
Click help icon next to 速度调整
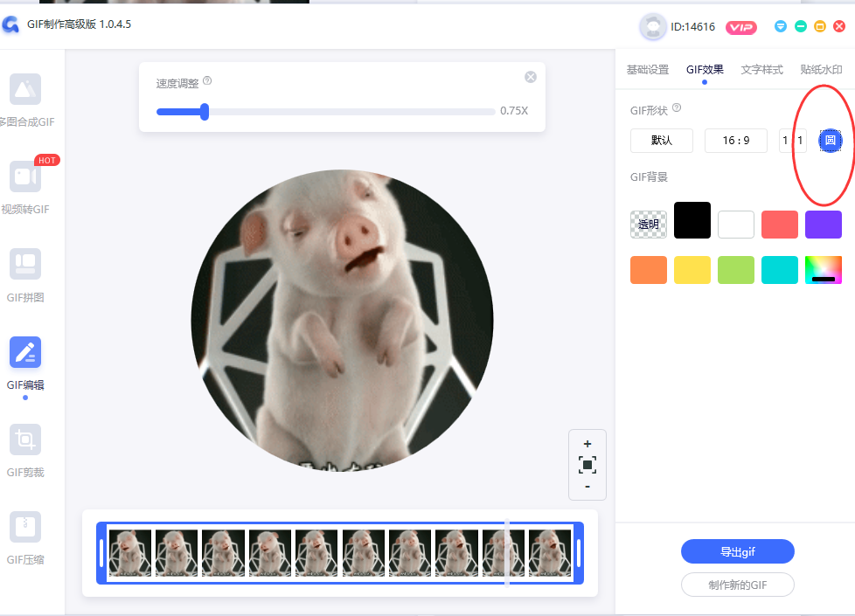click(x=207, y=81)
